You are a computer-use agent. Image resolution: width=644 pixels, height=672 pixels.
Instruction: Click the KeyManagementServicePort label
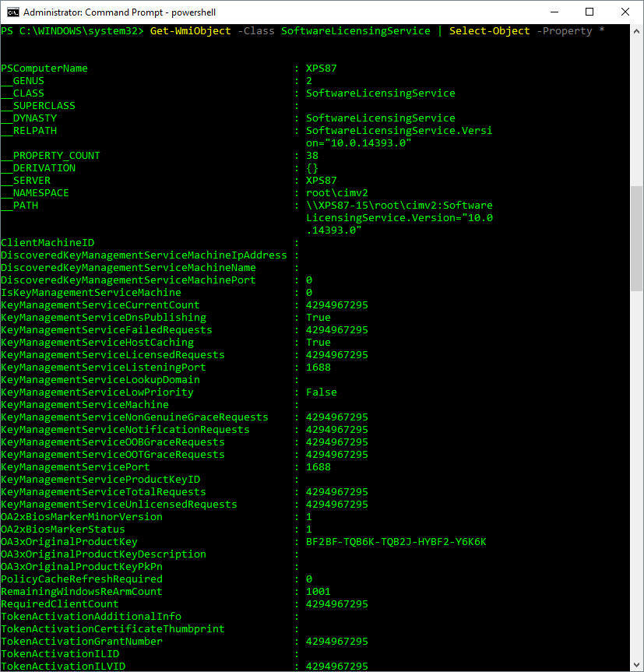coord(76,466)
